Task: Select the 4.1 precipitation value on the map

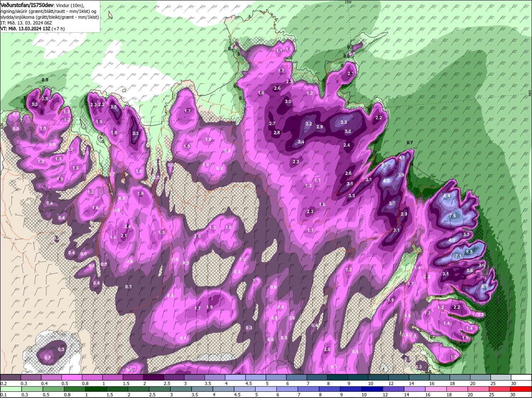Action: [402, 158]
